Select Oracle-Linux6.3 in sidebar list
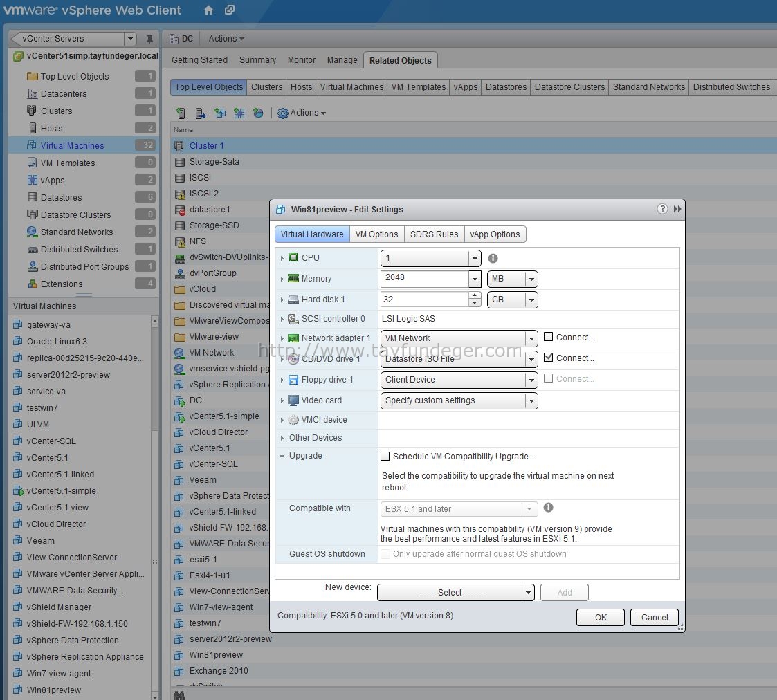This screenshot has width=777, height=700. pyautogui.click(x=57, y=341)
